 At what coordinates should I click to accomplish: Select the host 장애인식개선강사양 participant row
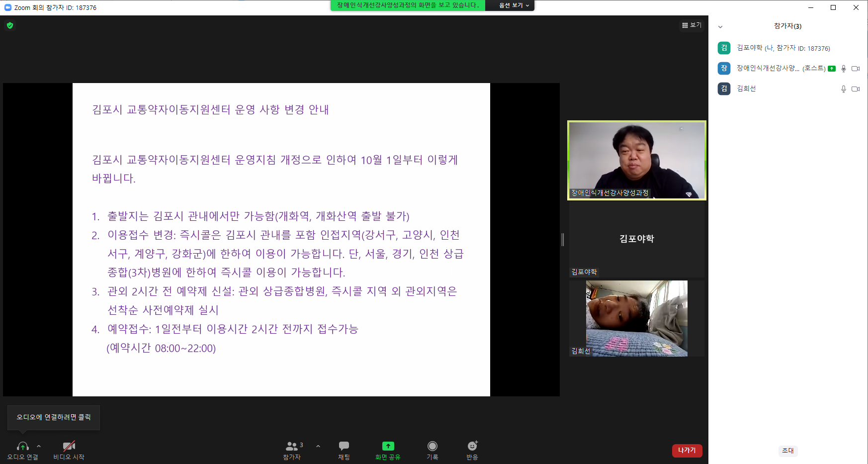click(788, 68)
